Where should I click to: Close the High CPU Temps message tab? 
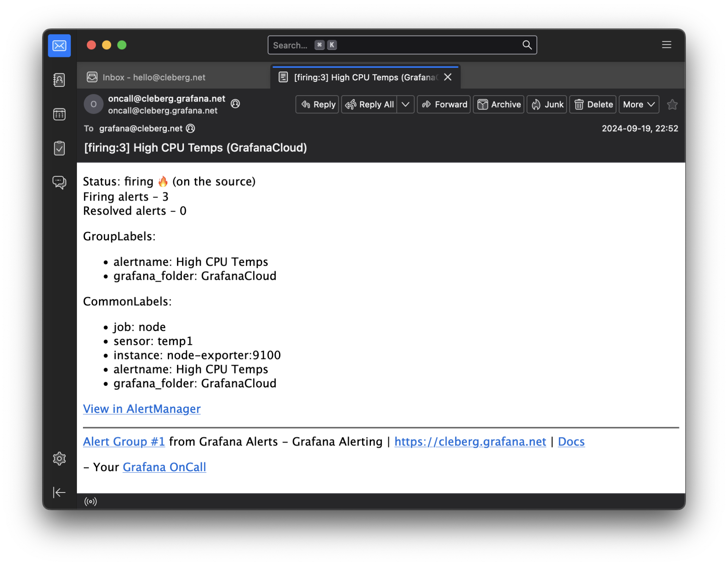pyautogui.click(x=448, y=77)
